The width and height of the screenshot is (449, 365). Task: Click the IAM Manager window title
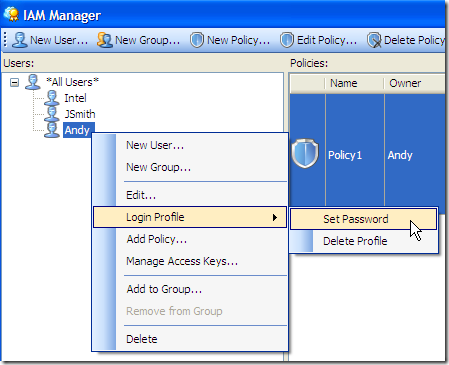62,15
